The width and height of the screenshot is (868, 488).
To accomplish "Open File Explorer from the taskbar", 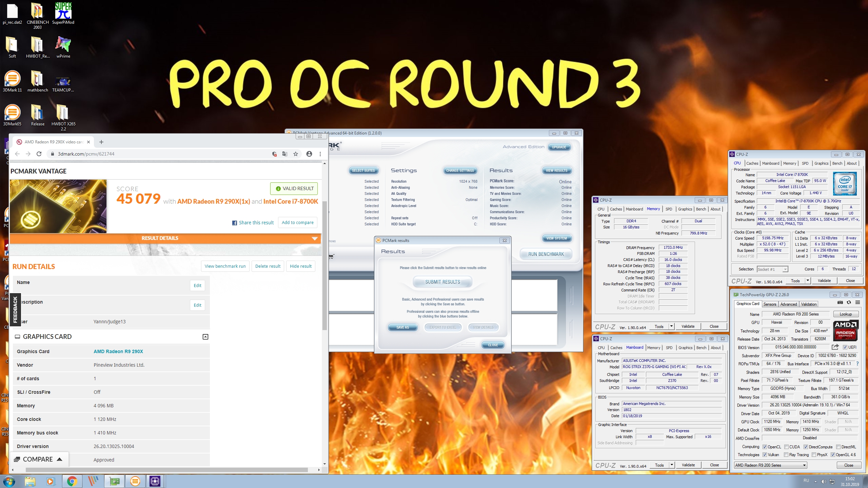I will [30, 481].
